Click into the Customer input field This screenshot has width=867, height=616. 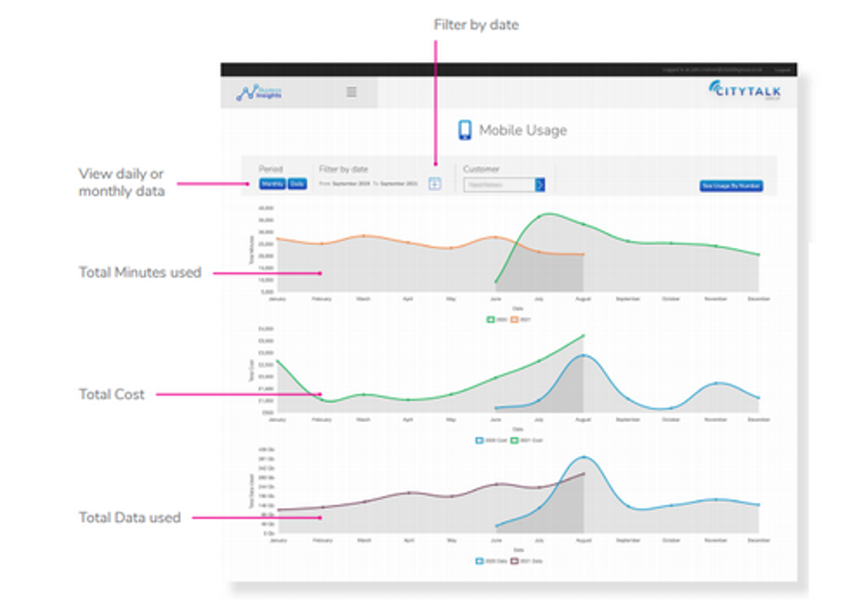500,185
